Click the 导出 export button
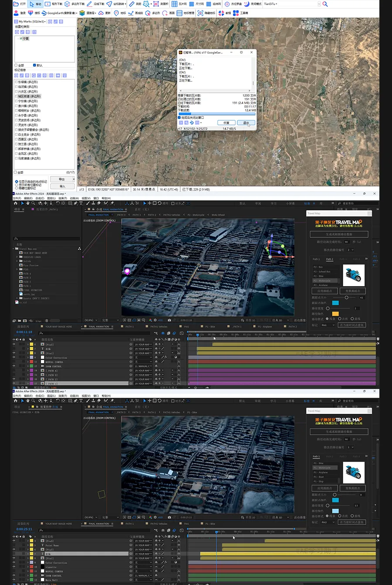 pyautogui.click(x=62, y=179)
